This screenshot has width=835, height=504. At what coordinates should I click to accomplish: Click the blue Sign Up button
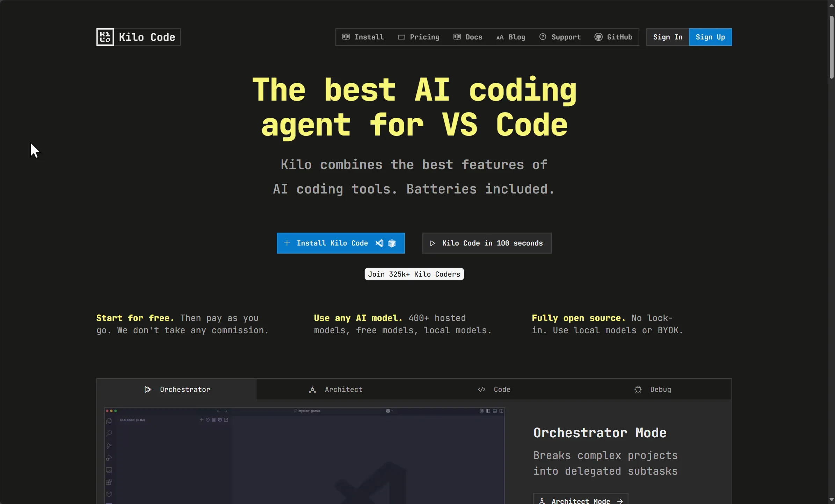710,37
